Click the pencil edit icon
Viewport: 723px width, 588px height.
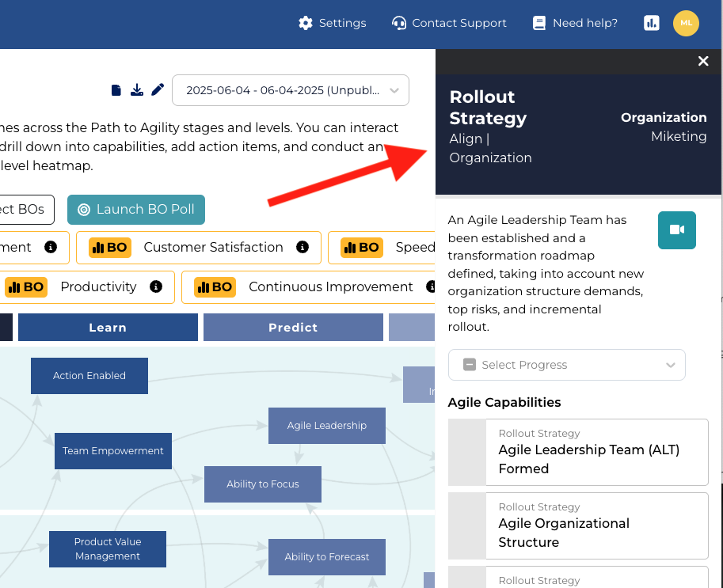click(158, 90)
